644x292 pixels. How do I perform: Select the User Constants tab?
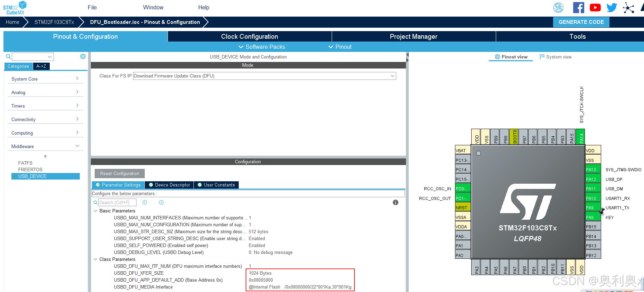pyautogui.click(x=216, y=185)
